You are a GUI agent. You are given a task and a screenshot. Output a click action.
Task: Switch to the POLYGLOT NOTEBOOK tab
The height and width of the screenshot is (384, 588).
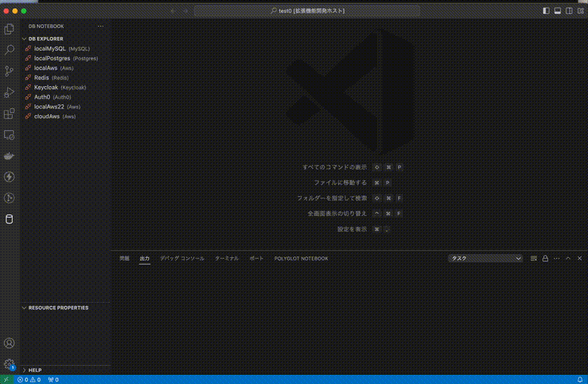(x=301, y=259)
